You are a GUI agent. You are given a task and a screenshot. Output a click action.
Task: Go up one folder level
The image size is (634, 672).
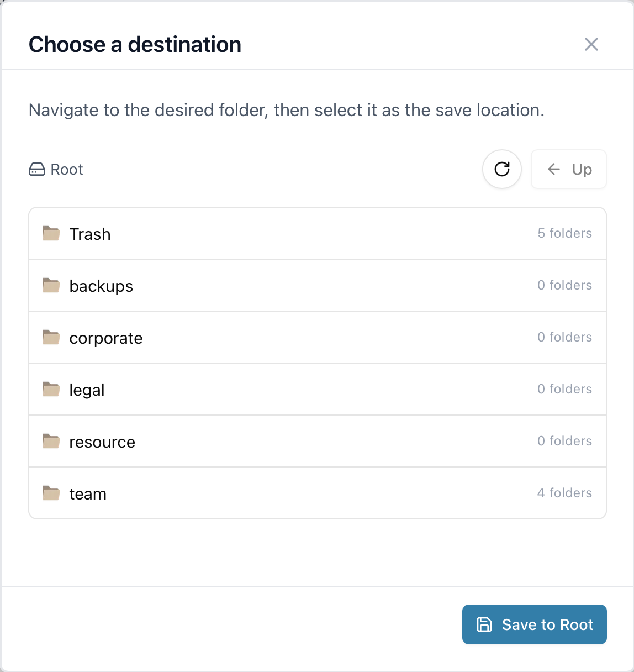569,169
